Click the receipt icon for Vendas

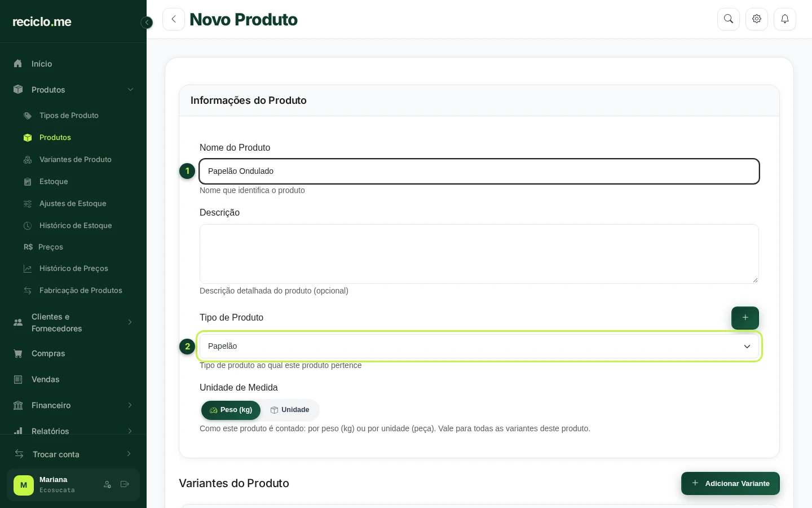click(x=18, y=380)
